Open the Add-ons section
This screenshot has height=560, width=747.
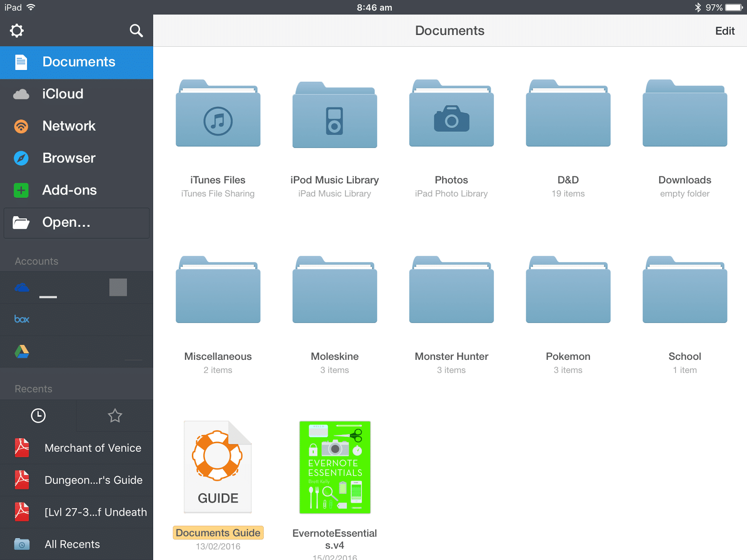click(69, 190)
